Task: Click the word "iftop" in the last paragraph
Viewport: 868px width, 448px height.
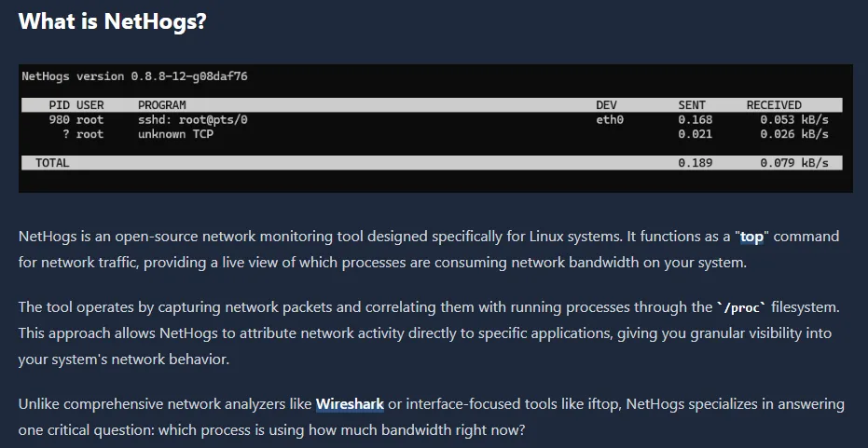Action: click(x=602, y=404)
